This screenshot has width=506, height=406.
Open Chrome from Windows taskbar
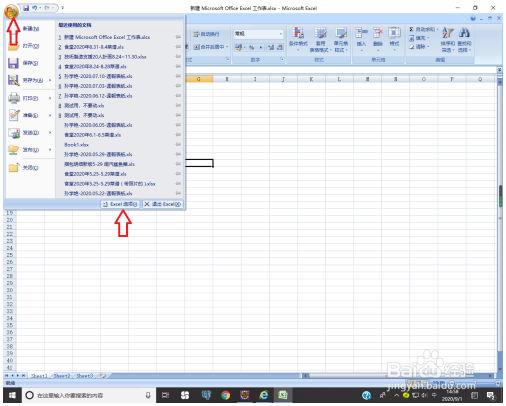click(226, 395)
